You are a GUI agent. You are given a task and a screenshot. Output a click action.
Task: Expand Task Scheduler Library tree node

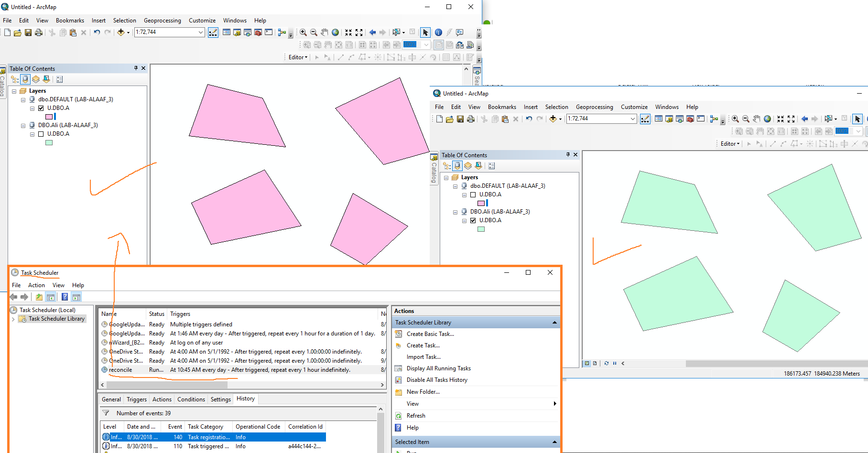click(13, 319)
